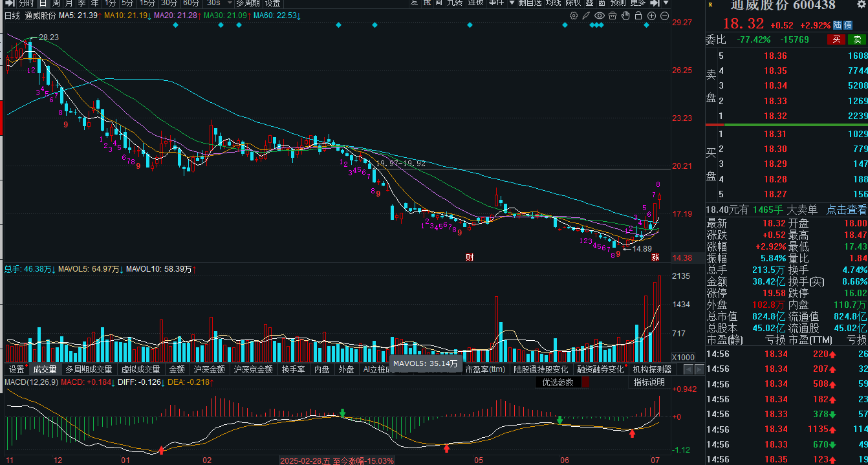Open chart settings gear icon
This screenshot has width=868, height=465.
click(574, 16)
